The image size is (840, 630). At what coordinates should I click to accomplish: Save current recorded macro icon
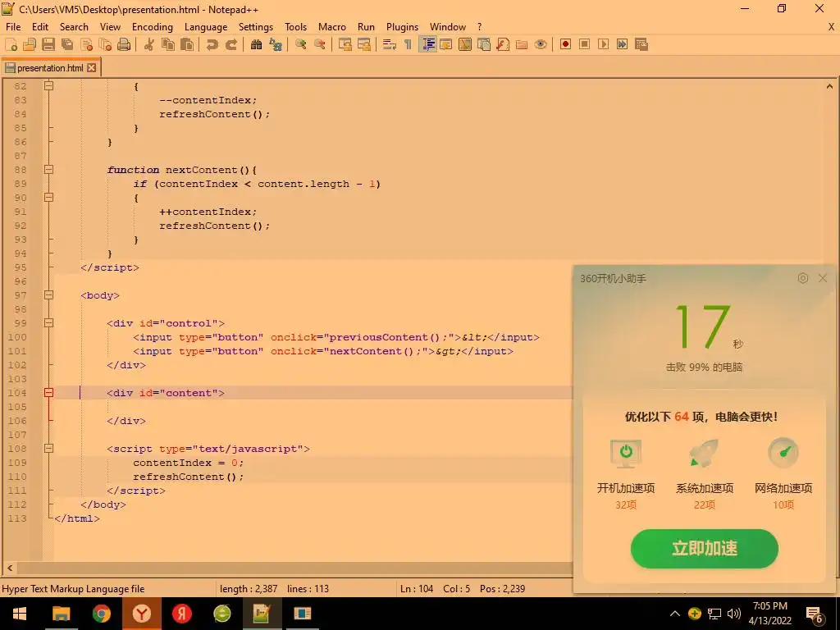(641, 44)
